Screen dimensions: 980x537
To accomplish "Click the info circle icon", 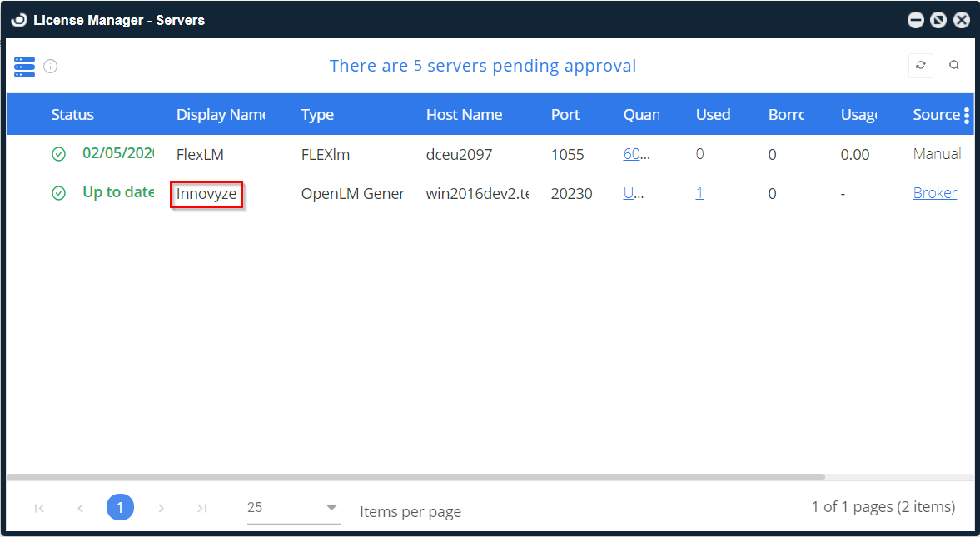I will [x=51, y=67].
